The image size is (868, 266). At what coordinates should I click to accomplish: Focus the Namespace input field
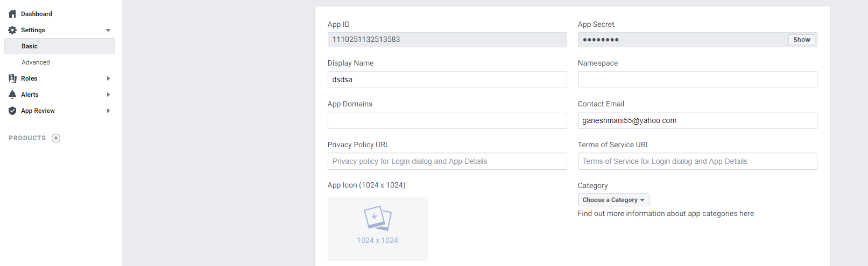(697, 80)
